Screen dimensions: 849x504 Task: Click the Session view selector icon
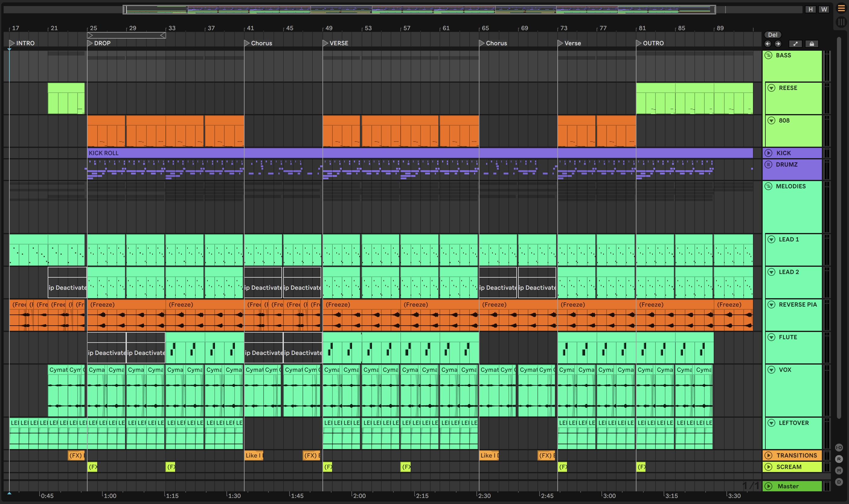click(841, 22)
